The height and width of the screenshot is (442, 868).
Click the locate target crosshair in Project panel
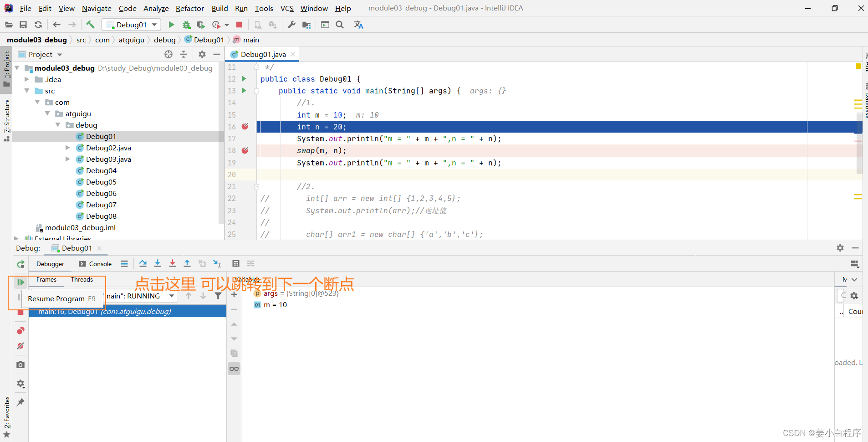pyautogui.click(x=168, y=54)
